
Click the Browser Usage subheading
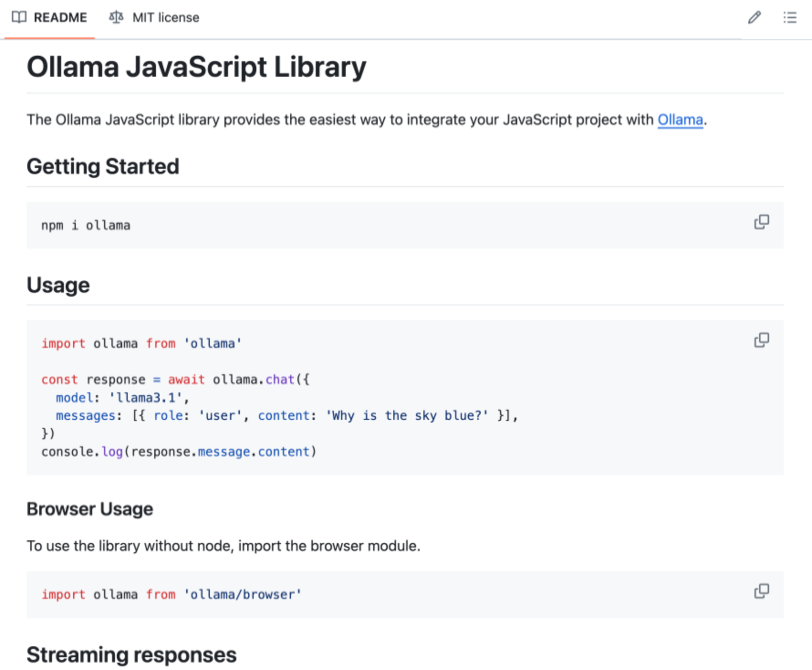(x=90, y=508)
